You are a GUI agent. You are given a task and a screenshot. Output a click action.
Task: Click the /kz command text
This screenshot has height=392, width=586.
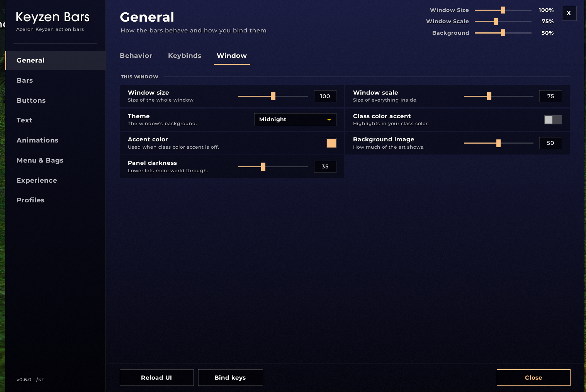coord(40,380)
